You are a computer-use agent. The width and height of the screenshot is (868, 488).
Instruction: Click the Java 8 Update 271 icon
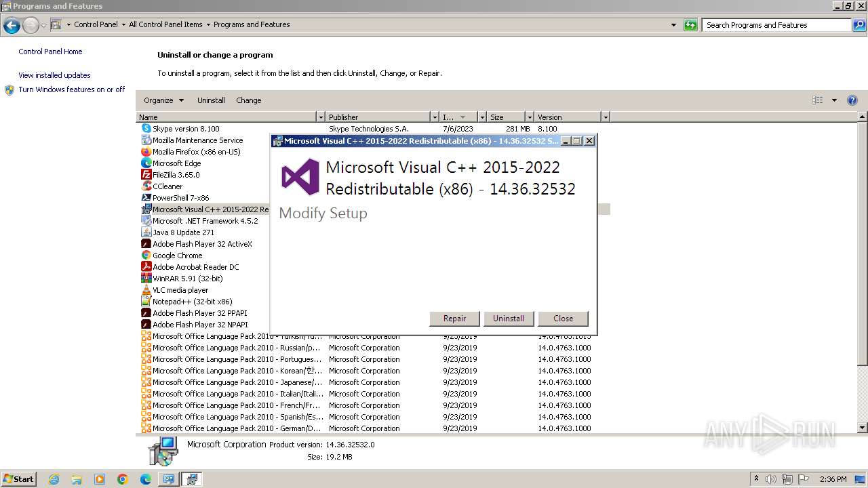[146, 232]
